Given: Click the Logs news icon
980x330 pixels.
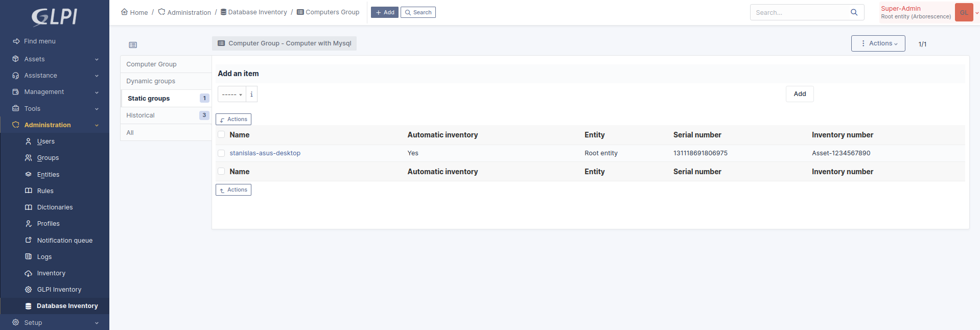Looking at the screenshot, I should [x=29, y=257].
